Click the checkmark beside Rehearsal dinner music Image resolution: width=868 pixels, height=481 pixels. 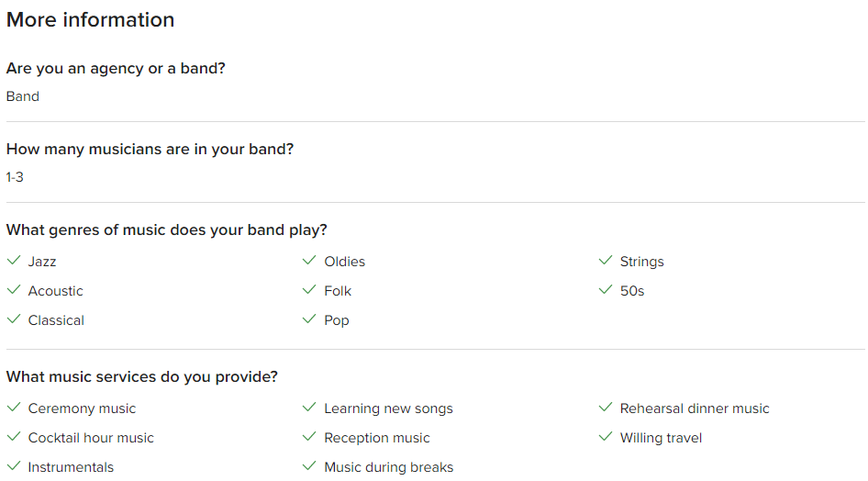pyautogui.click(x=606, y=408)
